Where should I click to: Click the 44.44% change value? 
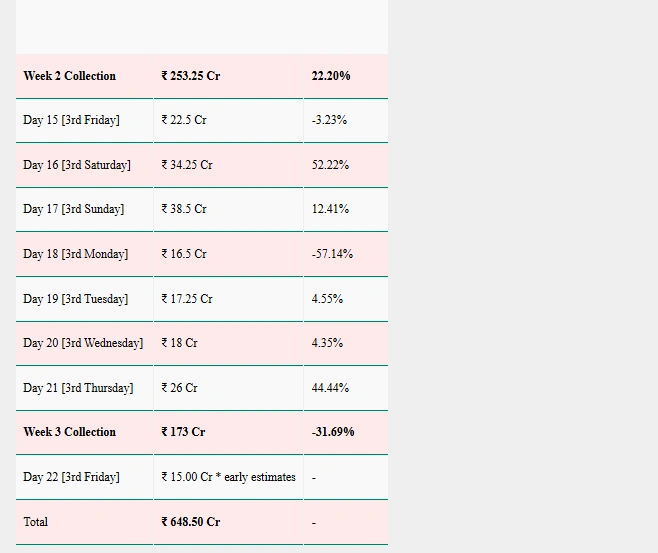pos(330,388)
